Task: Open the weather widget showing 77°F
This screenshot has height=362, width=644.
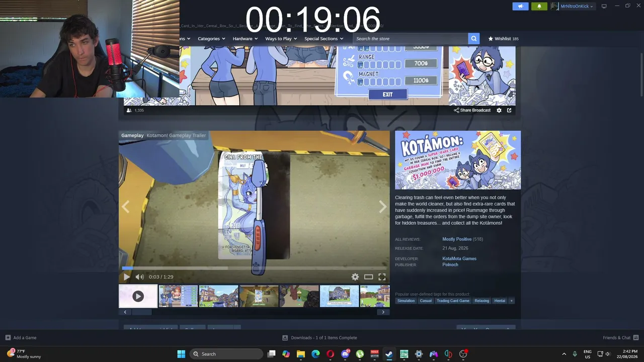Action: tap(24, 354)
